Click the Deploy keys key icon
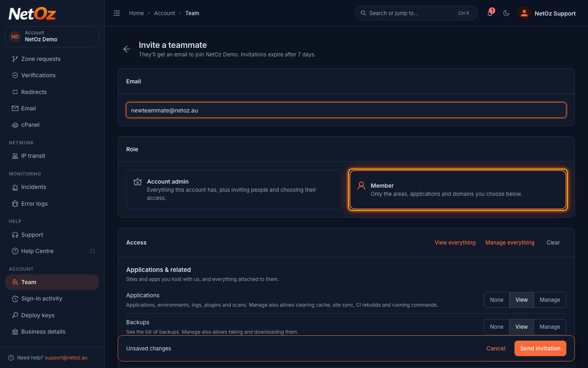 click(15, 315)
